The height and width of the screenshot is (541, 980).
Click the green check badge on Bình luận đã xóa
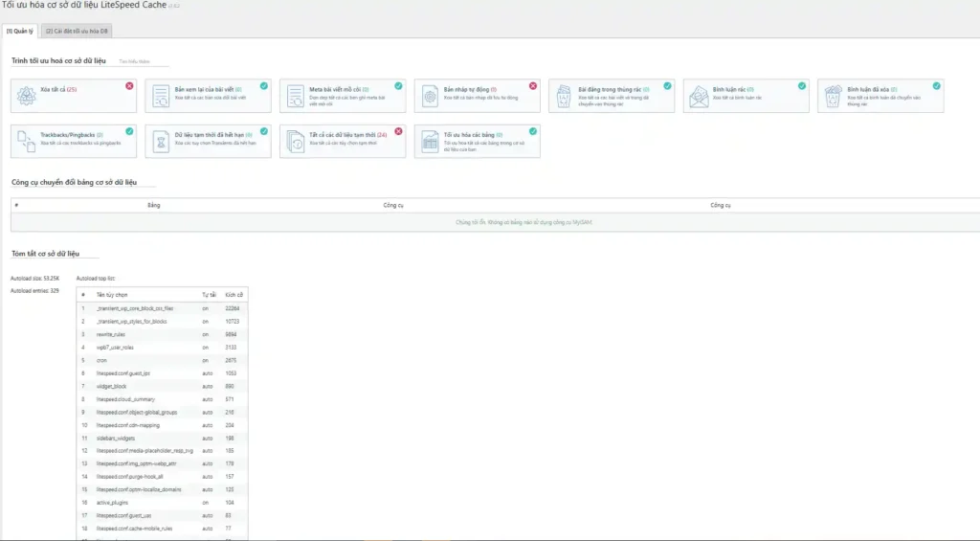(x=936, y=85)
